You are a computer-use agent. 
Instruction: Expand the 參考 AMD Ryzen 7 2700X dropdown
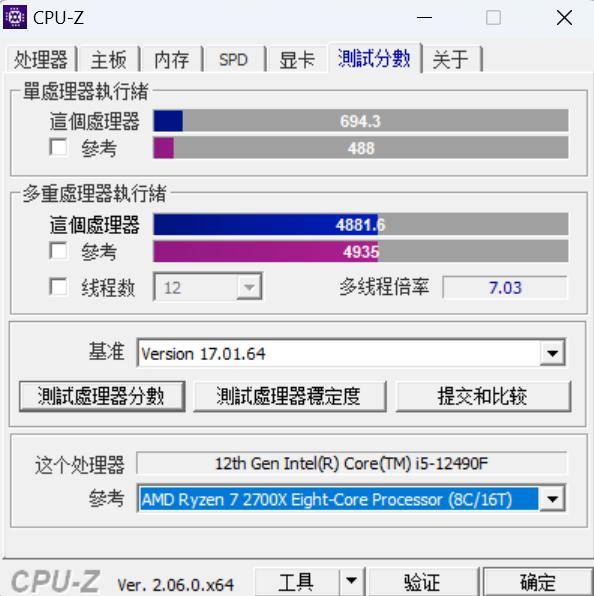[552, 499]
